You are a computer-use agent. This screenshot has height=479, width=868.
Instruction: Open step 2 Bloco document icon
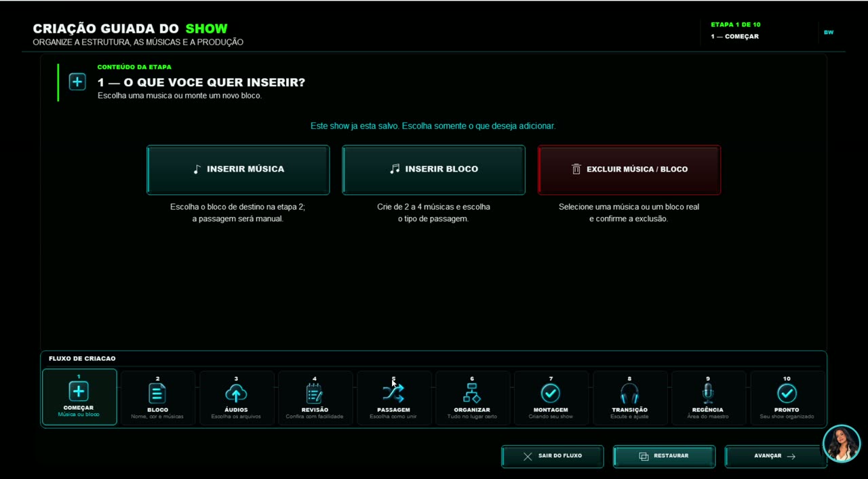pyautogui.click(x=157, y=393)
